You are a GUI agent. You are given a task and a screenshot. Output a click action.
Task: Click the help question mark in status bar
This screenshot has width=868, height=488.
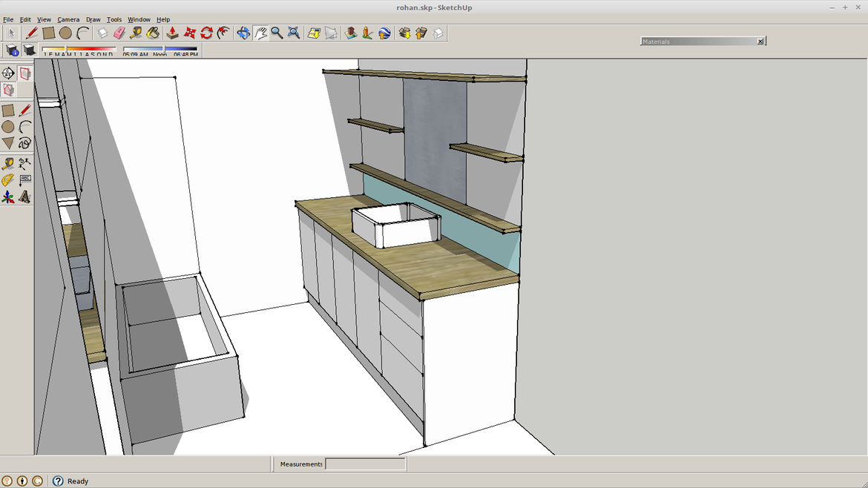[x=58, y=481]
